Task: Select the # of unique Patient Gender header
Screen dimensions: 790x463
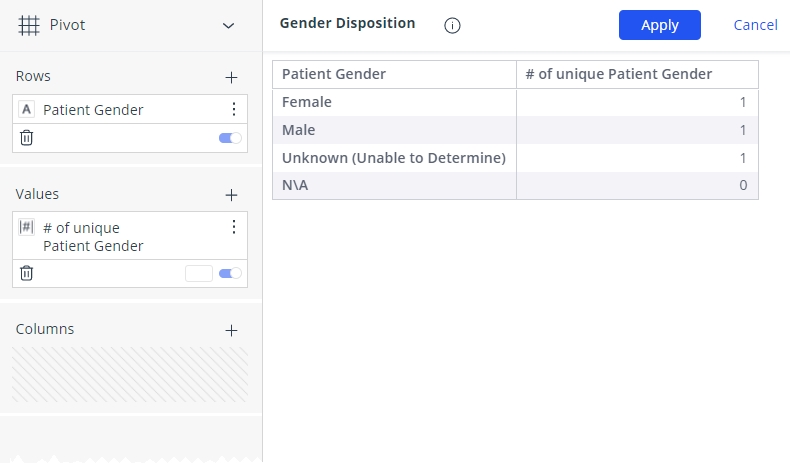Action: (637, 75)
